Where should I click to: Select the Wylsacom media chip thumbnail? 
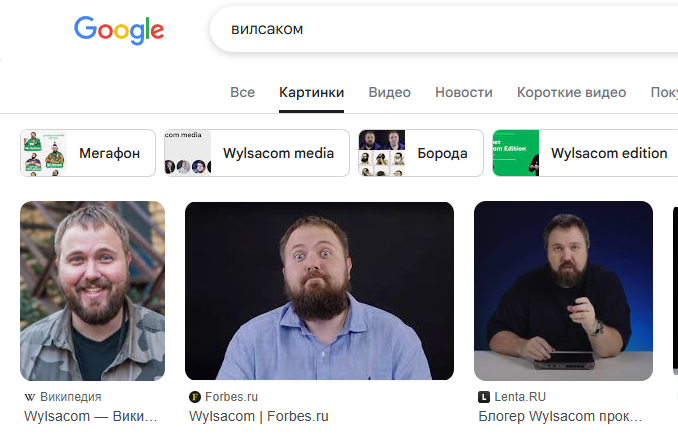click(x=188, y=153)
